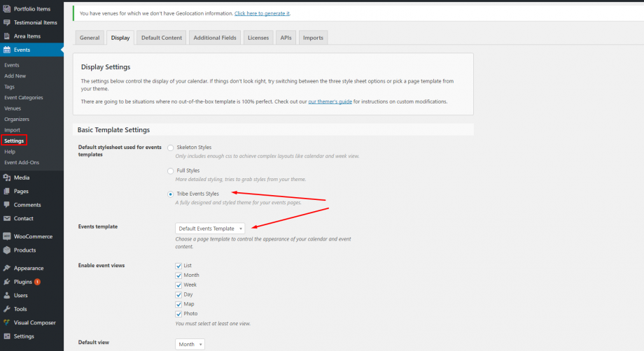
Task: Go to Event Categories in Events submenu
Action: [x=24, y=97]
